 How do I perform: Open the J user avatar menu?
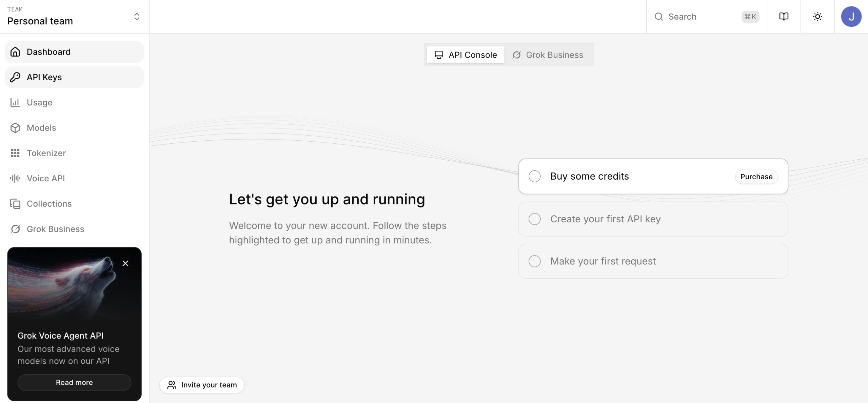851,17
